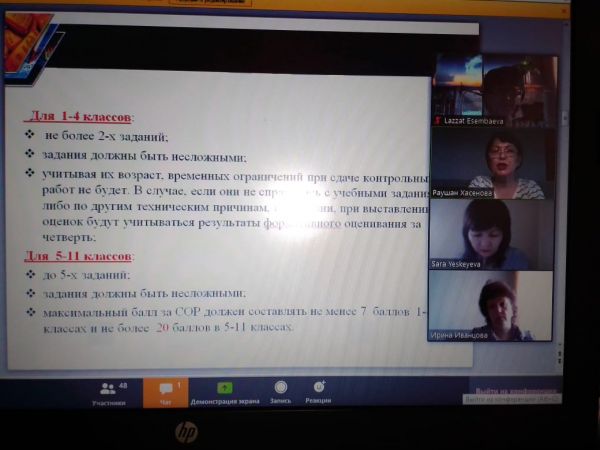Click the heading "Для 5-11 классов"
Screen dimensions: 600x450
[77, 256]
